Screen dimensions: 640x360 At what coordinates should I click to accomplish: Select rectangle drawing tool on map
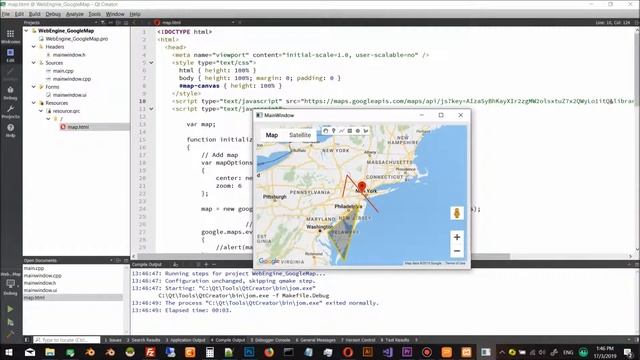350,131
